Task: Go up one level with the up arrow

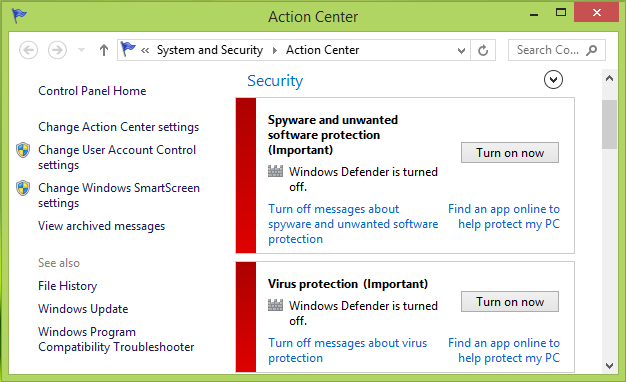Action: [x=104, y=50]
